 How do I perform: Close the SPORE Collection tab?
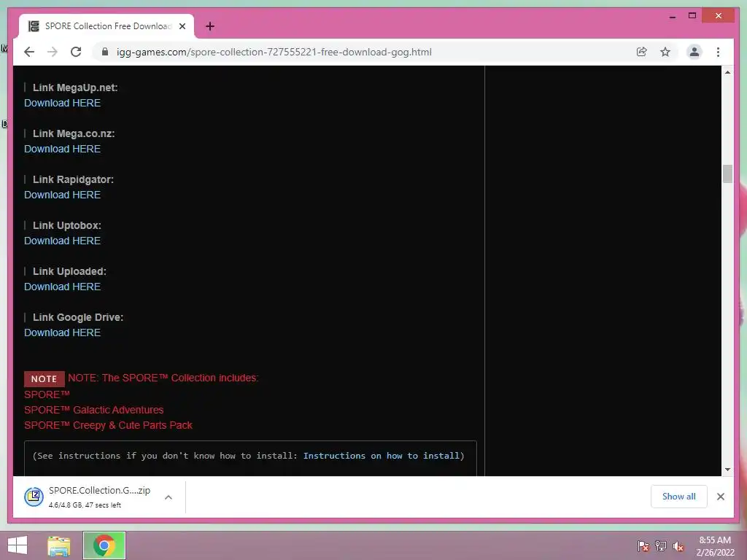(182, 26)
